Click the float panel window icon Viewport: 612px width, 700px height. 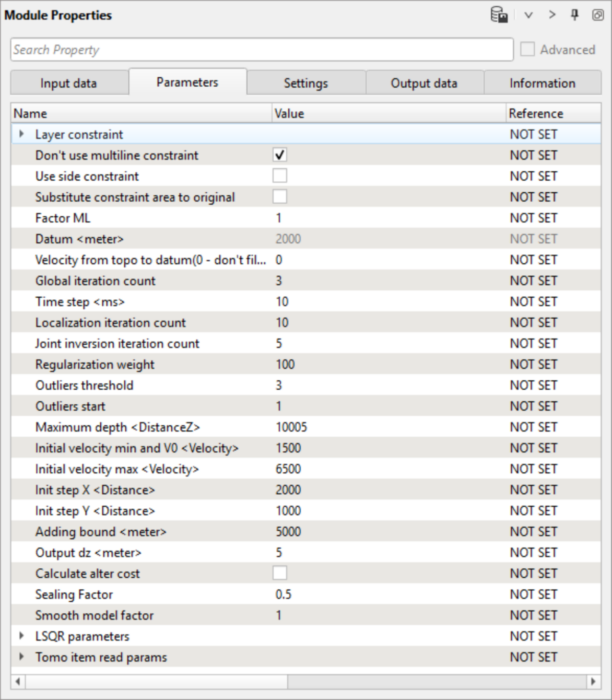[x=597, y=15]
